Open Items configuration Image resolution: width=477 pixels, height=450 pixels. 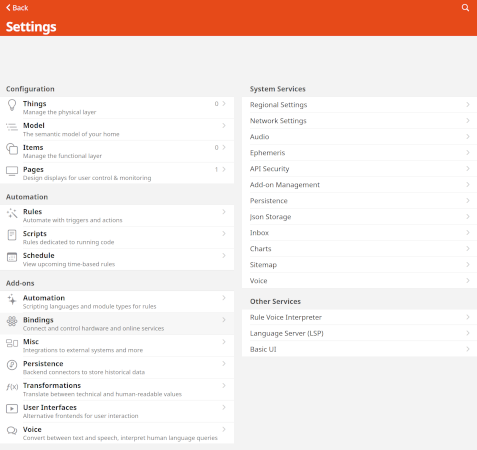click(x=117, y=152)
